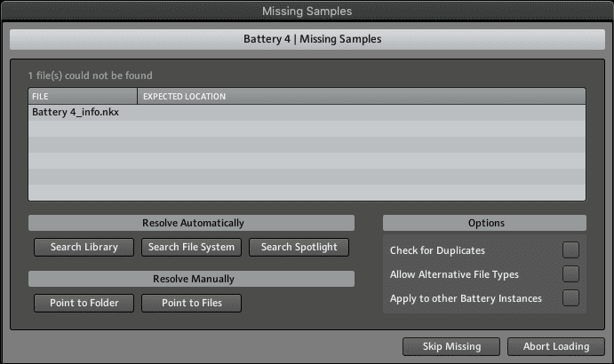Select Point to Files
The width and height of the screenshot is (614, 364).
[x=191, y=304]
